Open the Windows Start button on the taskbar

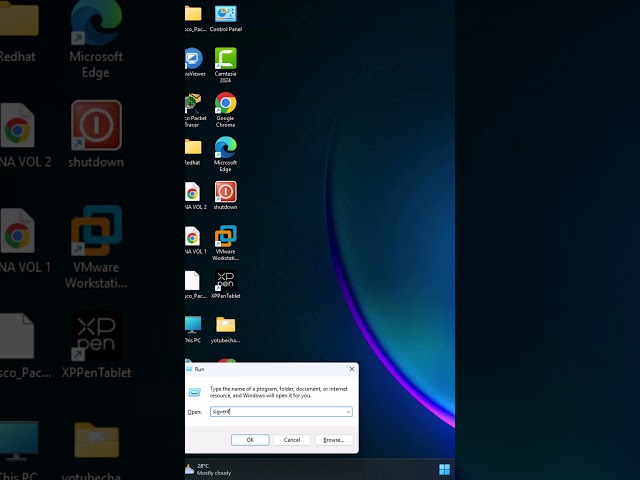coord(444,469)
